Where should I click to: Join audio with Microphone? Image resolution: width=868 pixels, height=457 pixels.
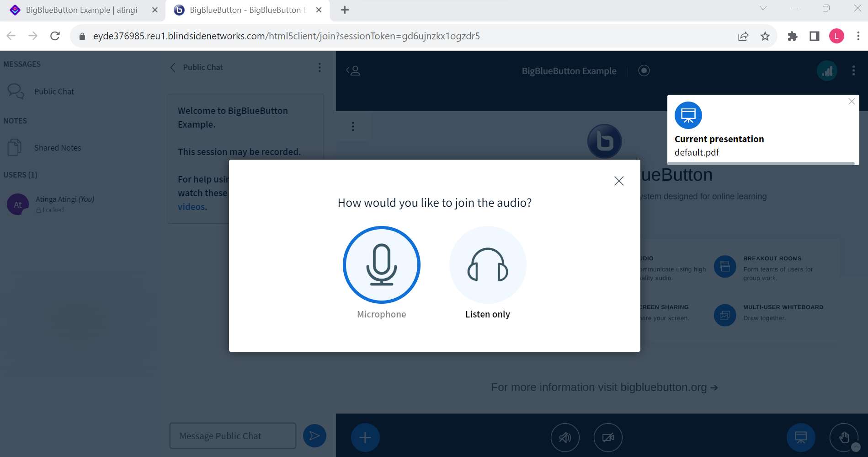coord(381,265)
